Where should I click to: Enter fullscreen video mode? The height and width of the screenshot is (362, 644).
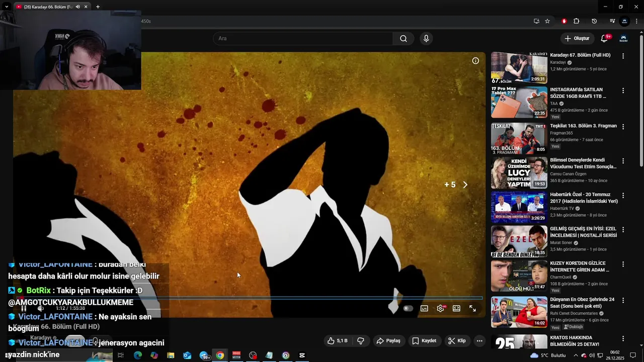pos(472,308)
